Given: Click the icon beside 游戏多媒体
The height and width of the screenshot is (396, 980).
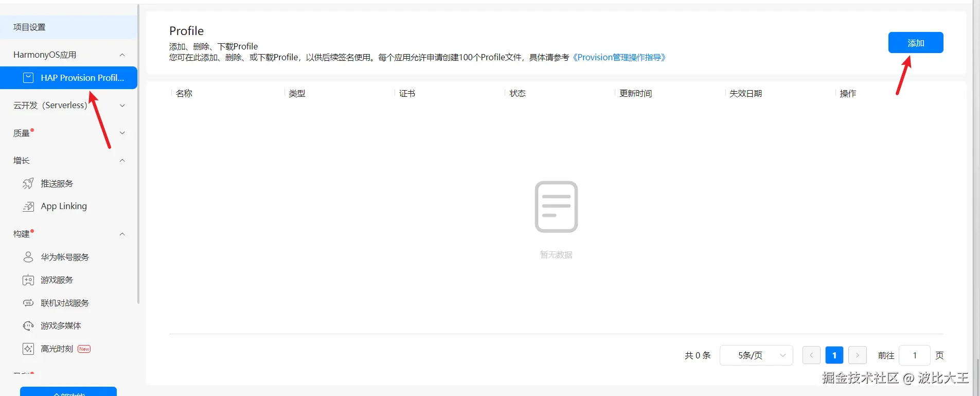Looking at the screenshot, I should click(x=28, y=325).
